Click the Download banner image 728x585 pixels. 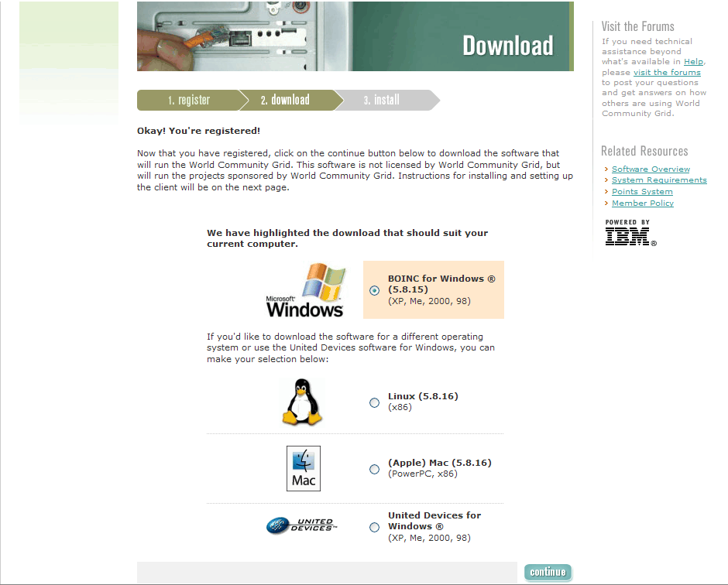pos(355,36)
